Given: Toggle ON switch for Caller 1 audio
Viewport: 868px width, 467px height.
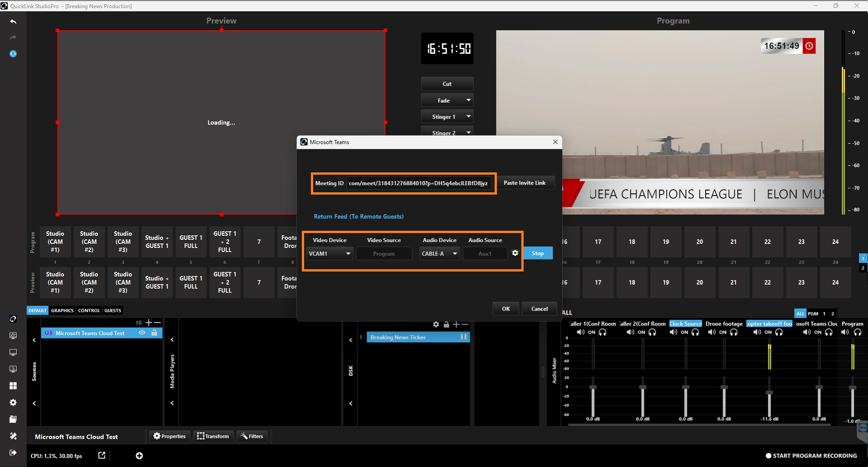Looking at the screenshot, I should pos(591,332).
